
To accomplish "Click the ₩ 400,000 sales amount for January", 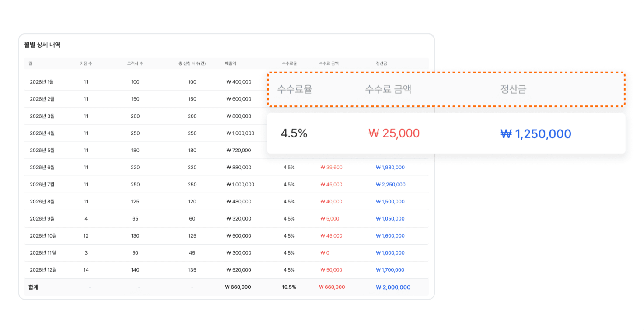I will pos(239,82).
